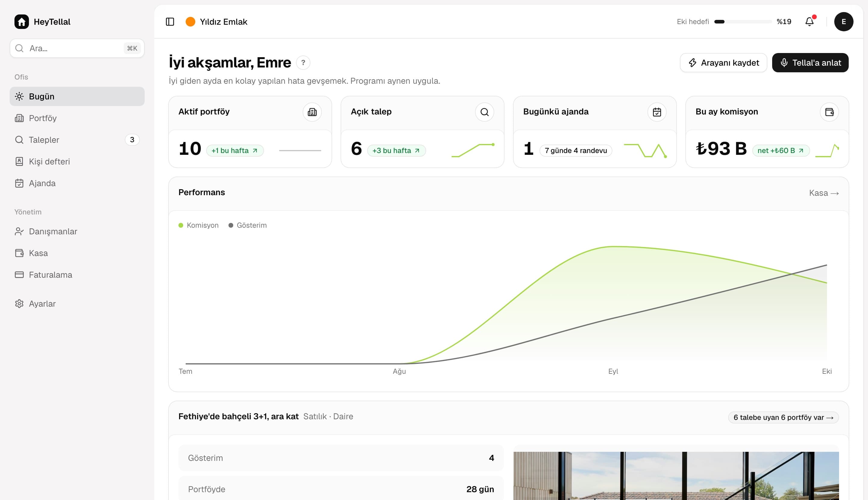Click the Talepler count badge 3
The width and height of the screenshot is (868, 500).
click(x=132, y=140)
